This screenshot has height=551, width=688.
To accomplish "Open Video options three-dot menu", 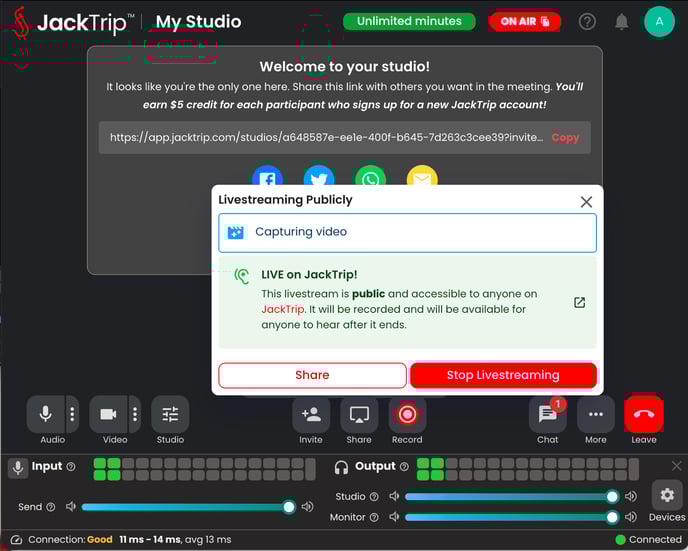I will click(x=135, y=414).
